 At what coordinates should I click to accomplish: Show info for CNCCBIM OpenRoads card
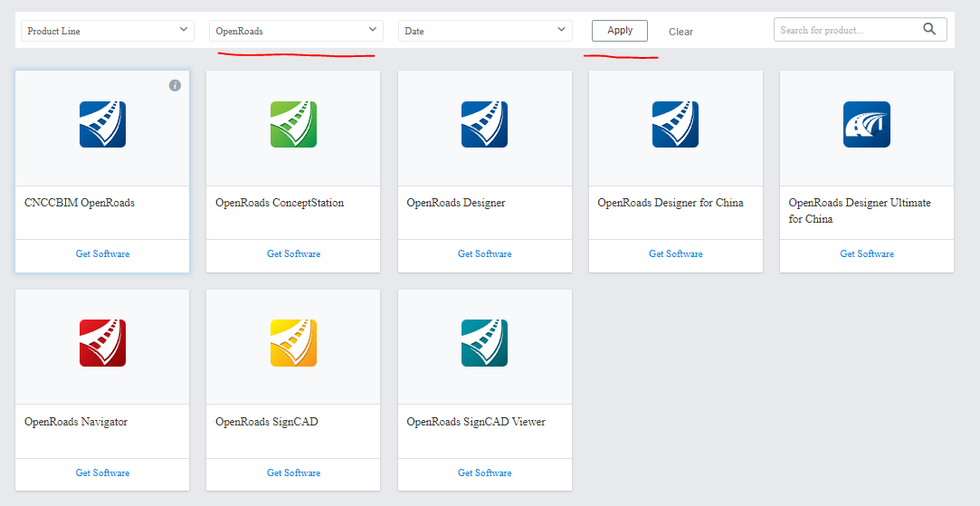pos(175,86)
